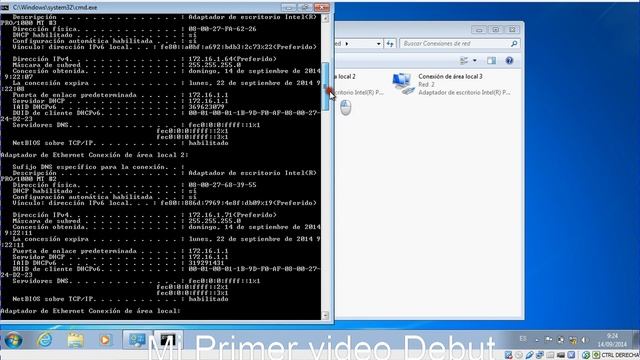Click the VirtualBox optical disc indicator
640x360 pixels.
tap(519, 355)
